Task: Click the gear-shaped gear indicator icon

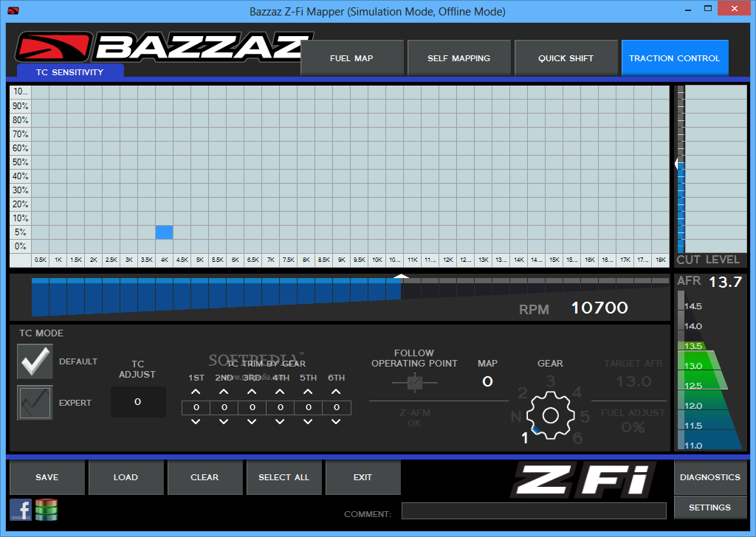Action: click(x=550, y=415)
